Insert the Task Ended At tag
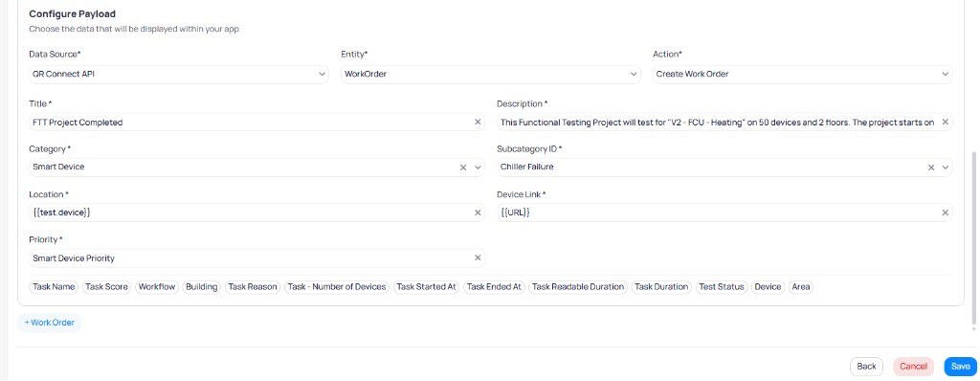The image size is (980, 381). pyautogui.click(x=495, y=286)
